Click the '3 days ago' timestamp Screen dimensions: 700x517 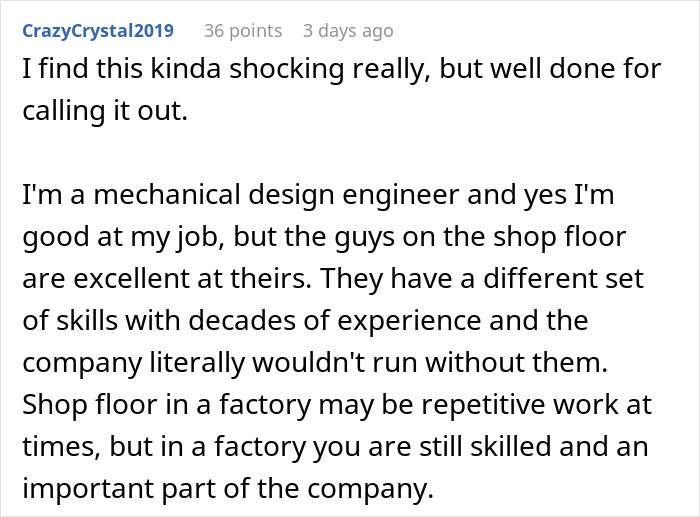coord(348,31)
